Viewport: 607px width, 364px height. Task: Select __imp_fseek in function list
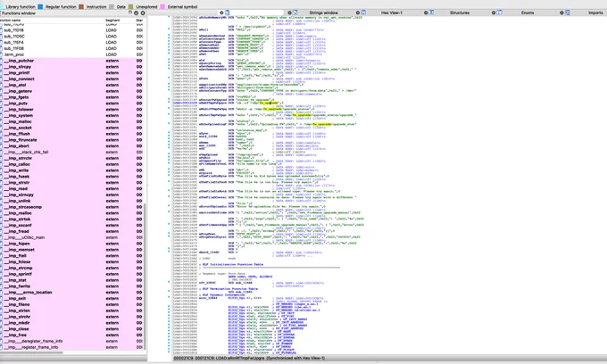tap(71, 177)
